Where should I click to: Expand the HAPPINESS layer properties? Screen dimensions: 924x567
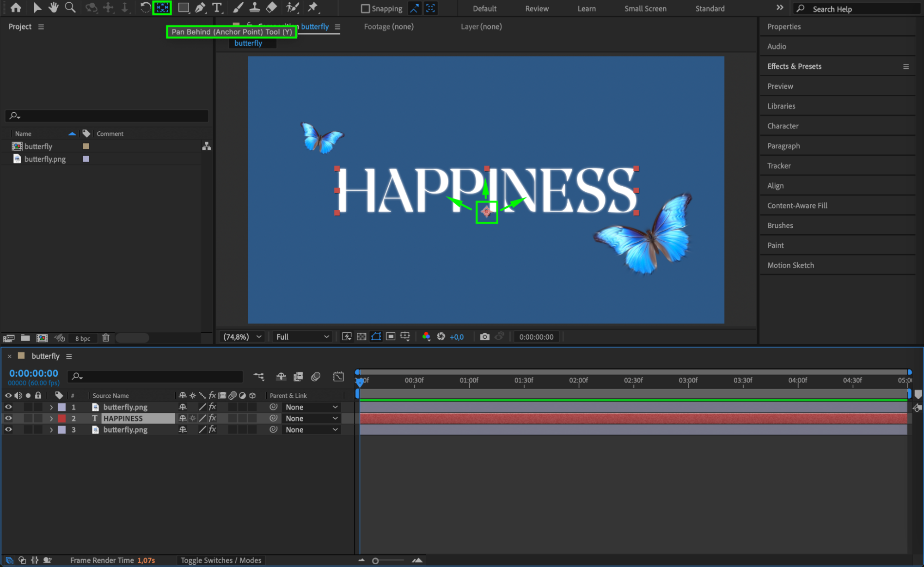tap(51, 419)
